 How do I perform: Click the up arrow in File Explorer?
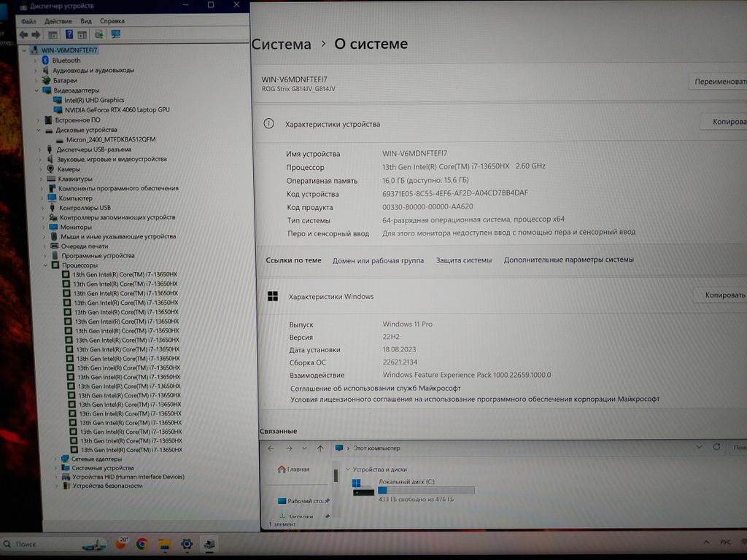[x=320, y=448]
